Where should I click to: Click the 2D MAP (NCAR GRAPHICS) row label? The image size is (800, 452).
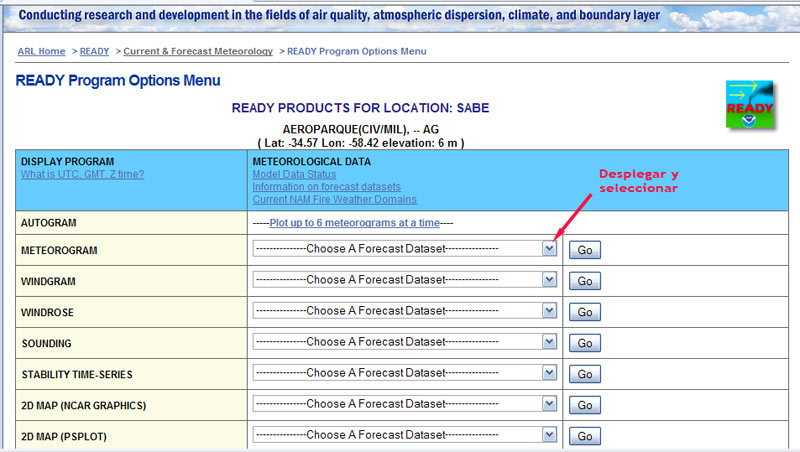tap(84, 406)
